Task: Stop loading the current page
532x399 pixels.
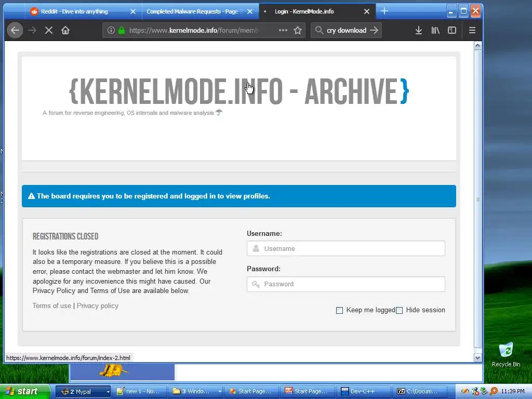Action: pos(48,30)
